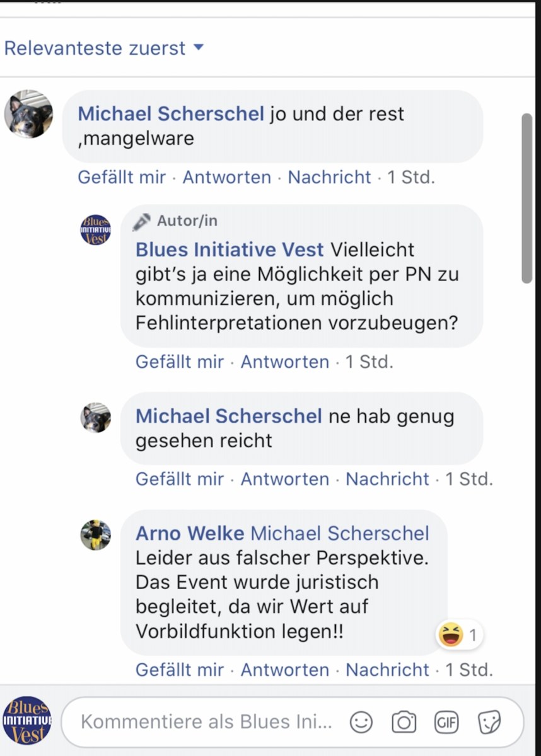Send Nachricht to Arno Welke
This screenshot has height=756, width=541.
[x=388, y=669]
